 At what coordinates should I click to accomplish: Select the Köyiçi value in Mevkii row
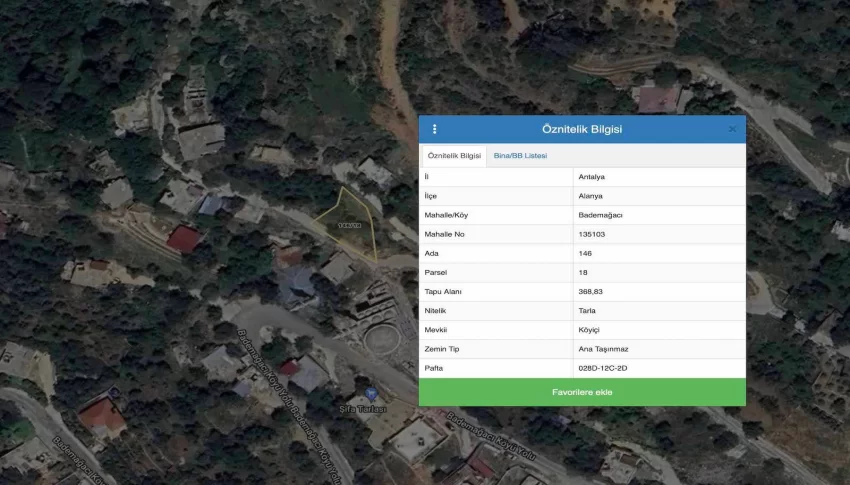click(x=590, y=330)
